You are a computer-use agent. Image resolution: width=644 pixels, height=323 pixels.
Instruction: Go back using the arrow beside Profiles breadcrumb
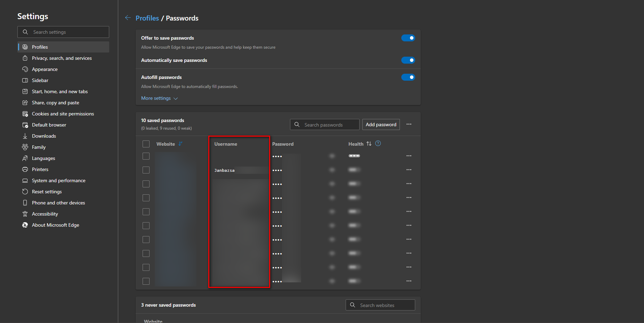[128, 18]
